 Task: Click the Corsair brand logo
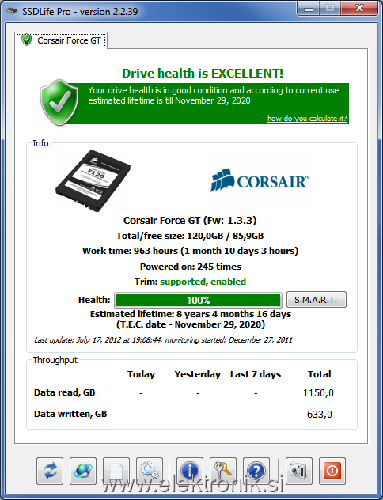[260, 181]
